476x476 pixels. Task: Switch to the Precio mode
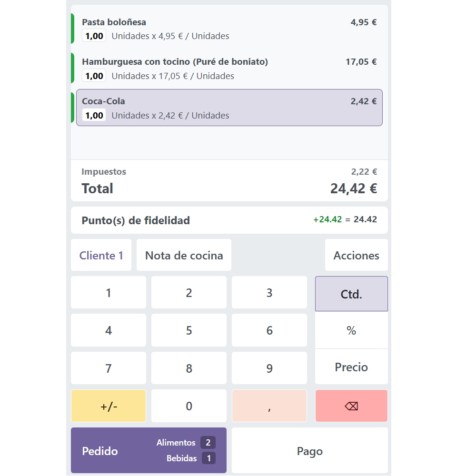click(351, 367)
